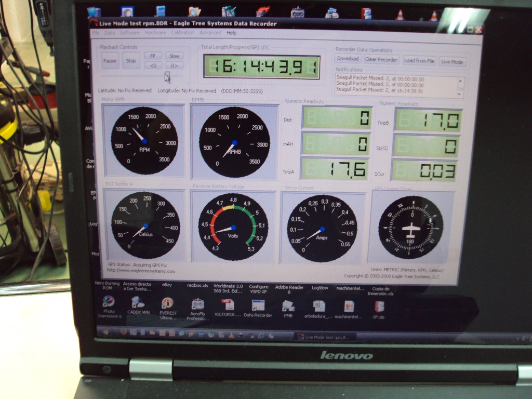The image size is (532, 399).
Task: Step back one frame with <|| button
Action: [x=153, y=65]
